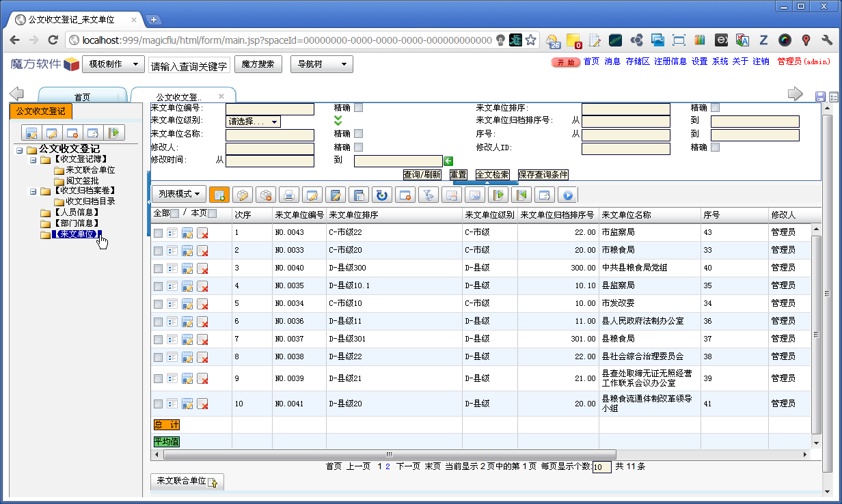Image resolution: width=842 pixels, height=504 pixels.
Task: Click 魔方搜索 button
Action: 258,64
